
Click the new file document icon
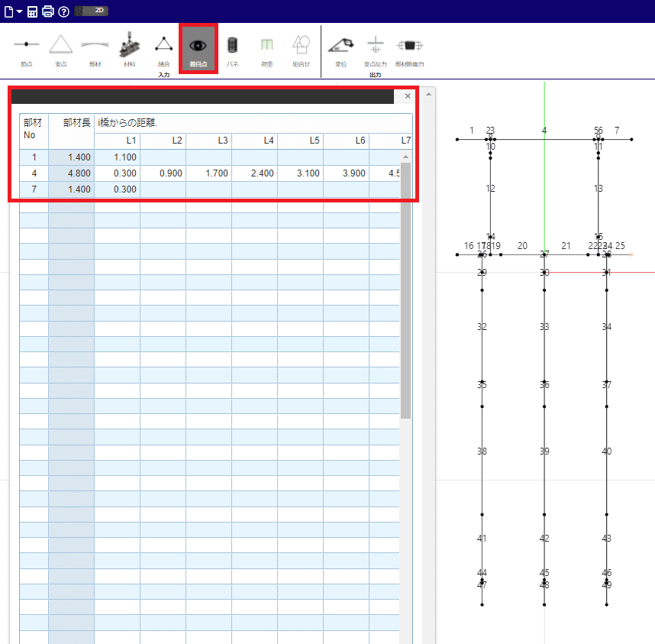8,11
